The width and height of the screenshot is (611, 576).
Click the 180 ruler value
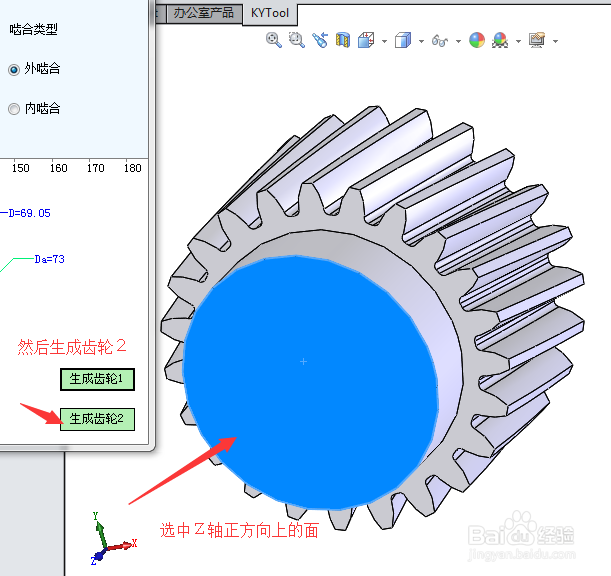[x=132, y=168]
